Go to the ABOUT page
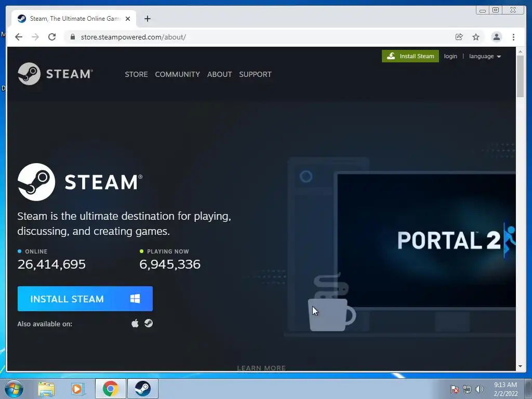Screen dimensions: 532x399 pos(220,74)
